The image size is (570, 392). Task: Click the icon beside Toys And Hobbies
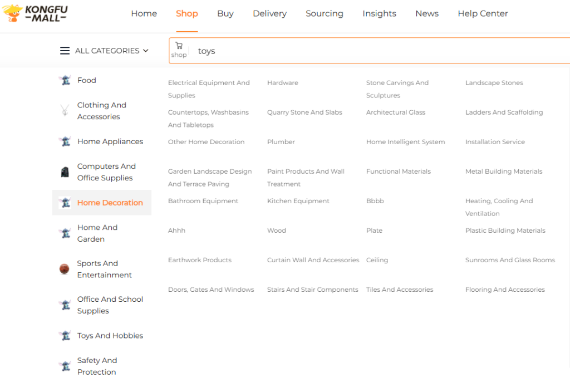click(x=65, y=336)
